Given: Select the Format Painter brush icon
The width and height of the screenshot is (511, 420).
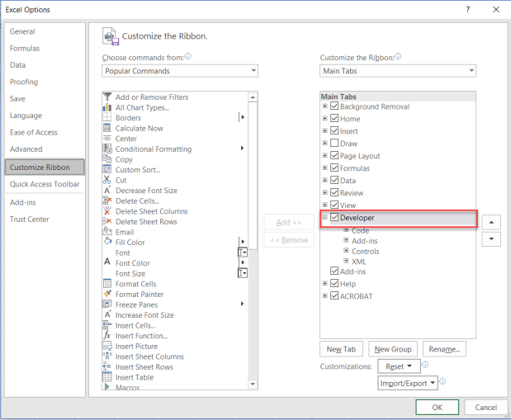Looking at the screenshot, I should point(107,294).
